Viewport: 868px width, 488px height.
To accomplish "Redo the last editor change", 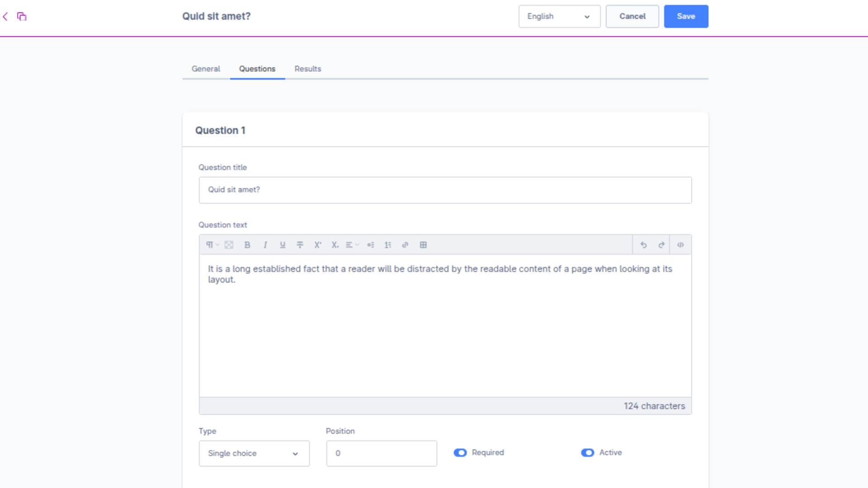I will pyautogui.click(x=661, y=245).
